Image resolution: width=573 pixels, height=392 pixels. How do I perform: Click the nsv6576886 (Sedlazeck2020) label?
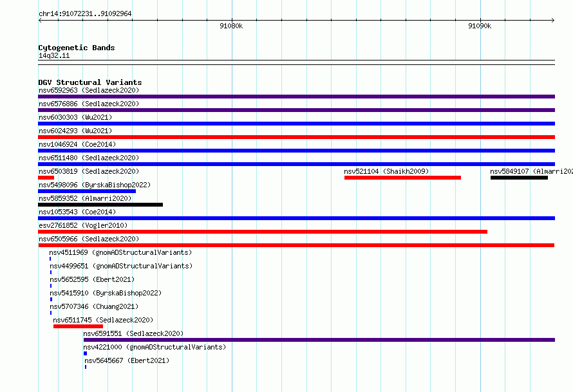(x=89, y=104)
